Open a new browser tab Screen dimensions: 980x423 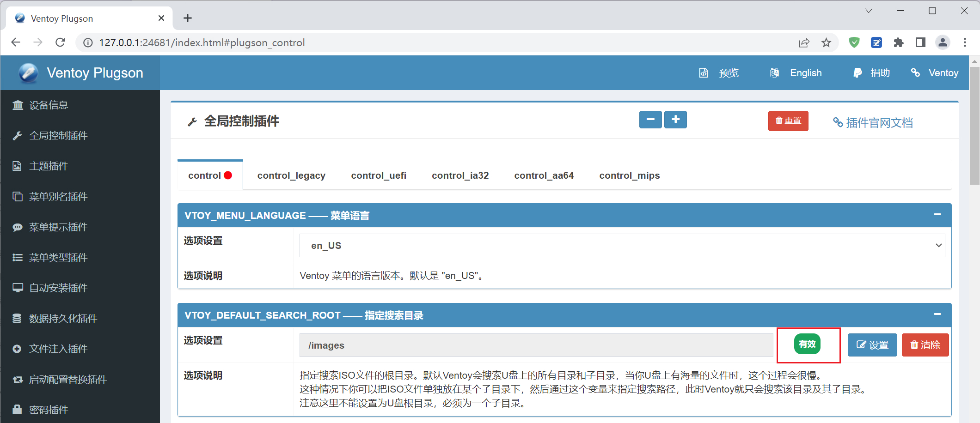[188, 18]
